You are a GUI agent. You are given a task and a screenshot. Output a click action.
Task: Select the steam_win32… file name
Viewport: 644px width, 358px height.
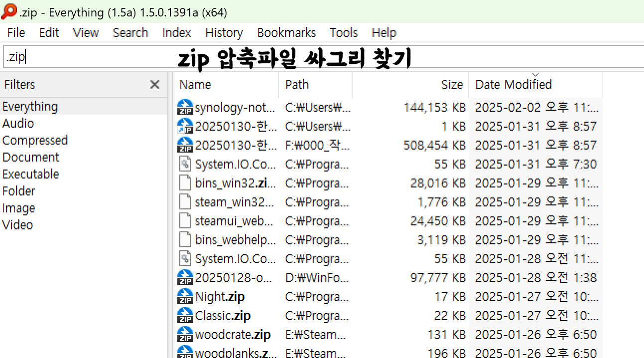click(235, 202)
